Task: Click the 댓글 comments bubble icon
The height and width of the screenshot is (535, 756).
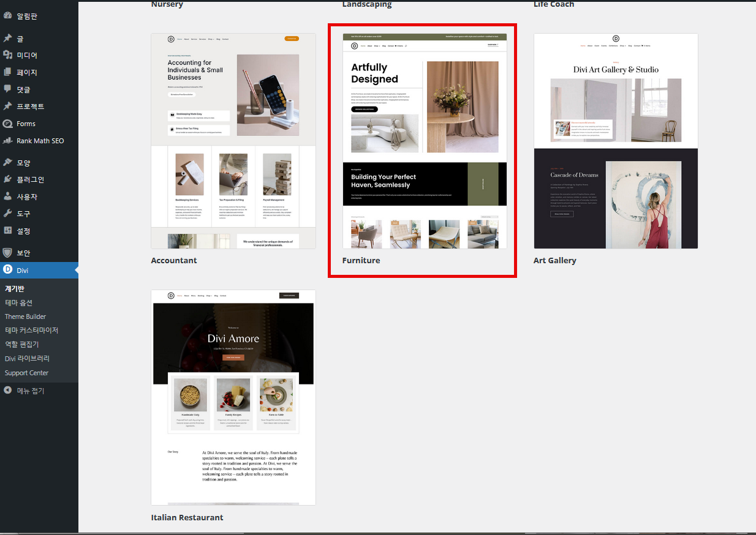Action: (x=7, y=89)
